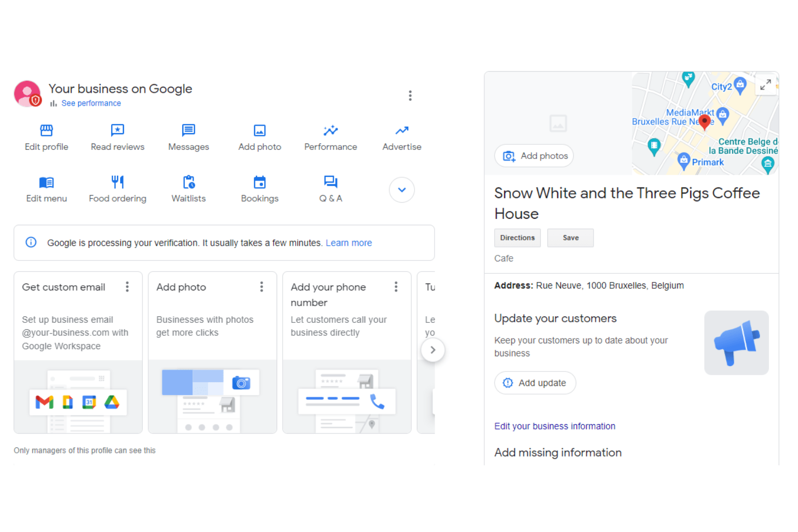Click the See performance link
Viewport: 798px width, 532px height.
[91, 103]
